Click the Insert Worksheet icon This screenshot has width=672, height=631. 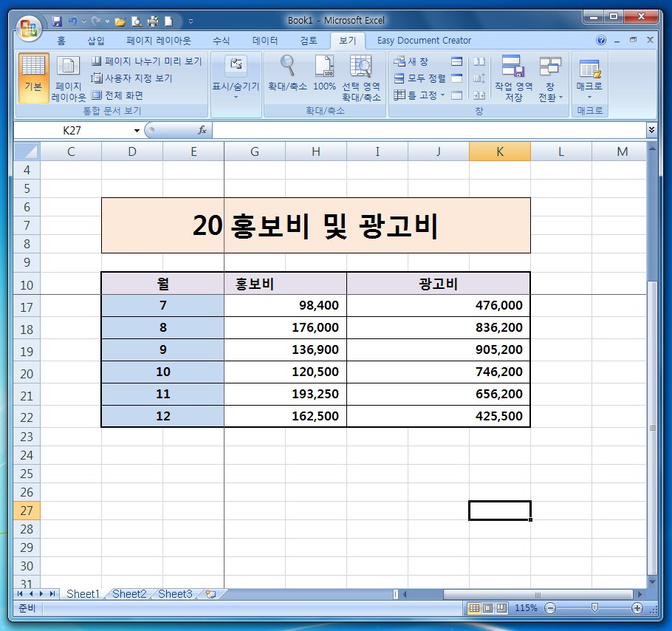point(210,594)
